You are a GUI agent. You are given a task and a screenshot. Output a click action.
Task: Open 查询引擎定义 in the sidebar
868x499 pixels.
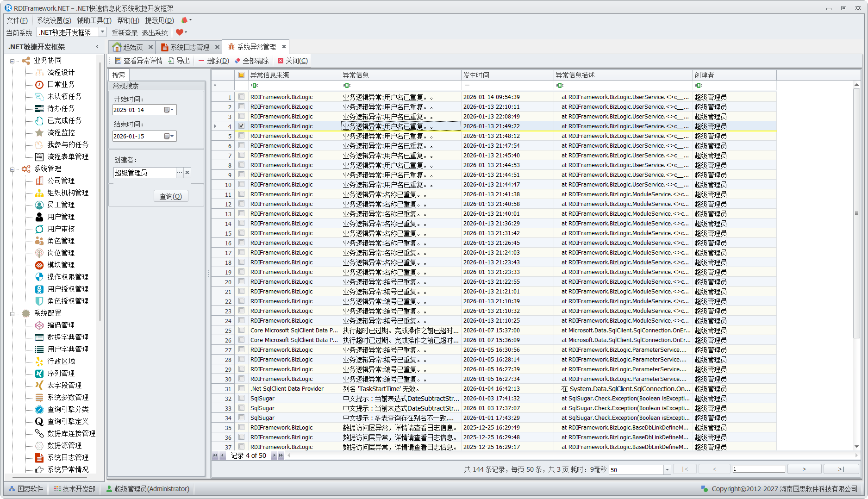(68, 421)
